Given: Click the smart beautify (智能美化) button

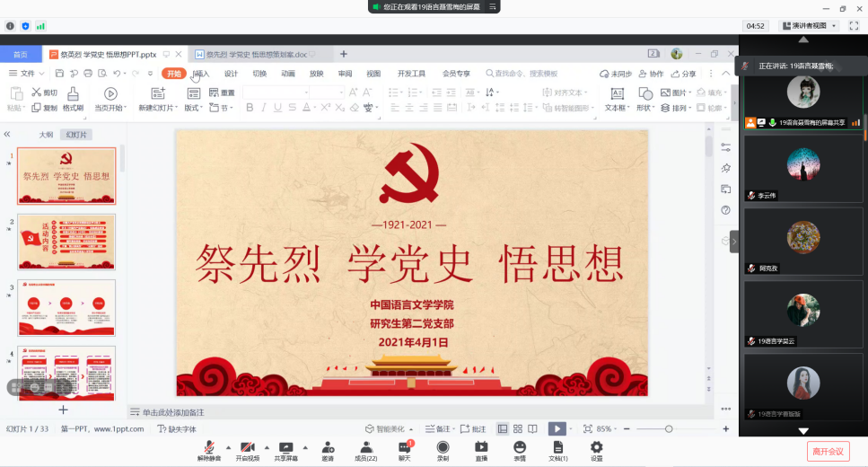Looking at the screenshot, I should click(389, 428).
